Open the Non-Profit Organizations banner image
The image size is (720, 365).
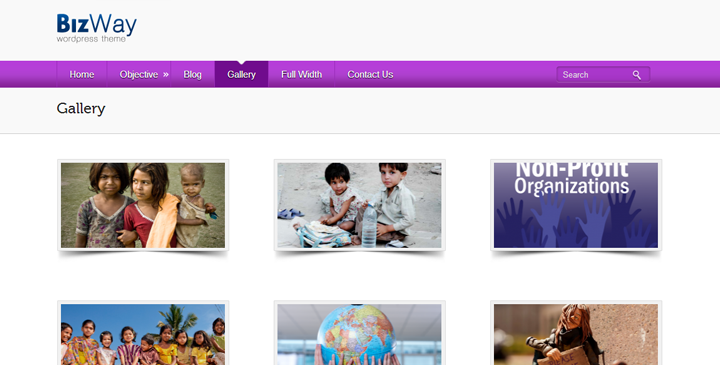576,205
